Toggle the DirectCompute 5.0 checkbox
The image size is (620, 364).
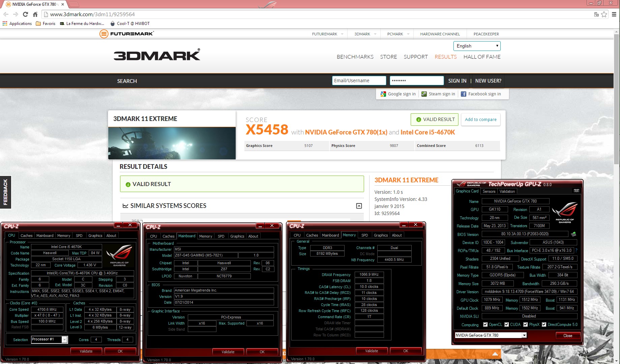click(x=544, y=325)
